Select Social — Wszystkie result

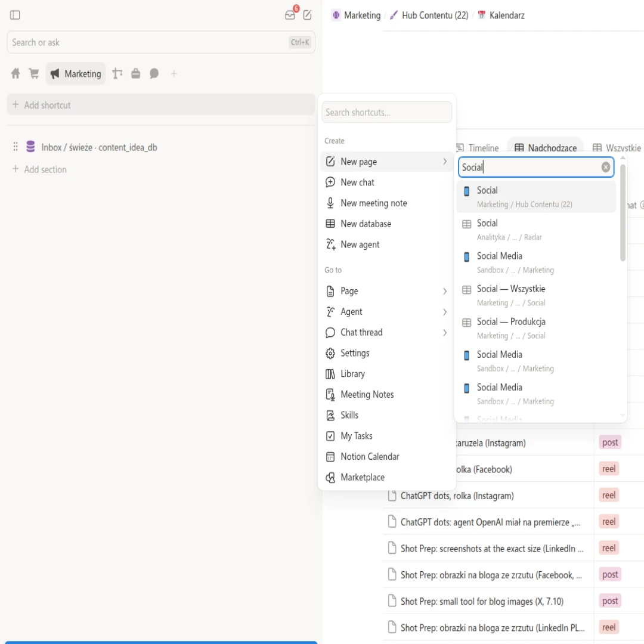536,295
